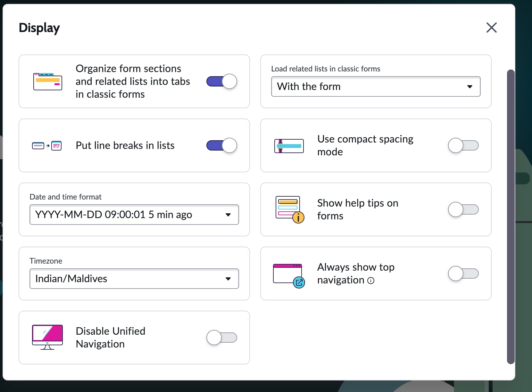Image resolution: width=532 pixels, height=392 pixels.
Task: Click the chevron on the Timezone field
Action: (228, 279)
